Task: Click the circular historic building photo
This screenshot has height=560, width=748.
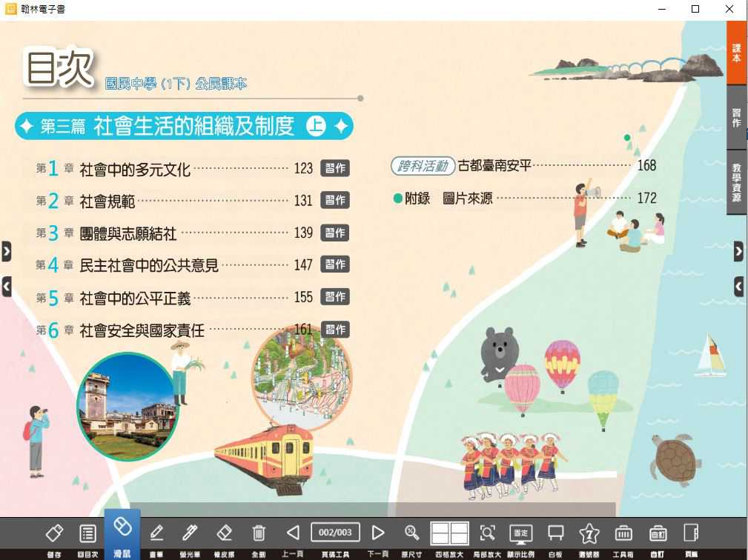Action: click(x=128, y=407)
